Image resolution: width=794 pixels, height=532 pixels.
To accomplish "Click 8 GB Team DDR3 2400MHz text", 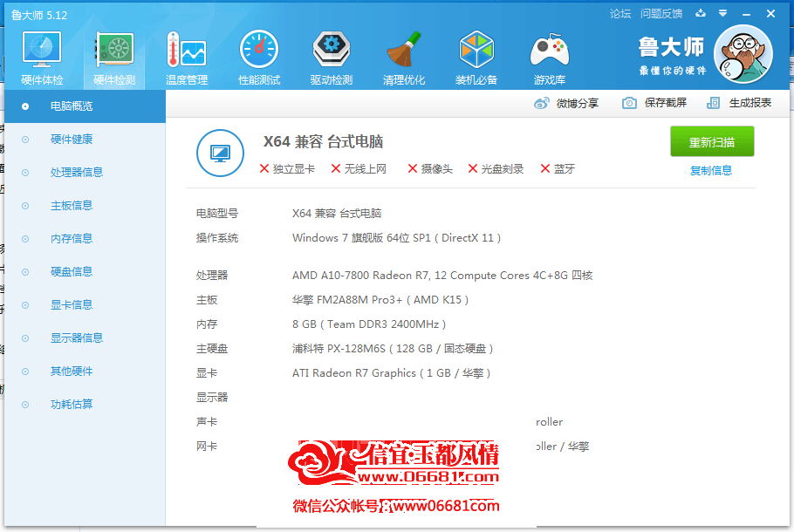I will click(x=369, y=324).
